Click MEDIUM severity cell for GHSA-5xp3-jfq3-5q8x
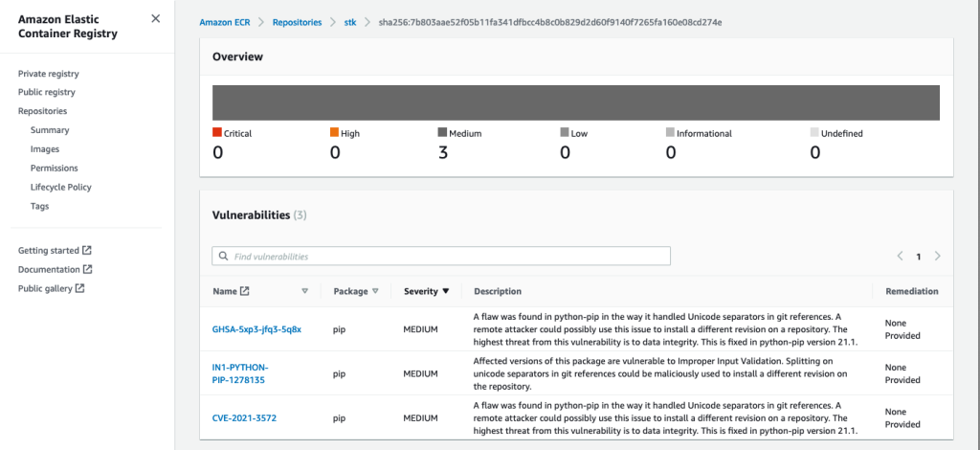980x450 pixels. coord(421,329)
